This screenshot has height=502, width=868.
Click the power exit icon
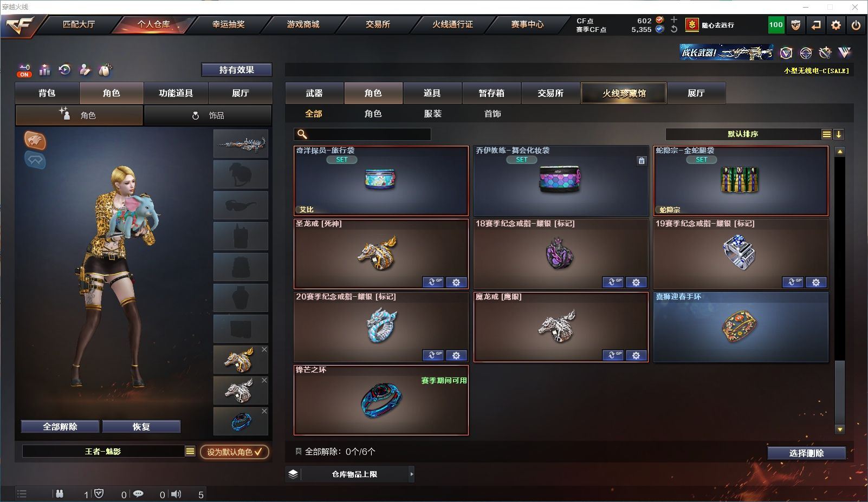[x=856, y=25]
